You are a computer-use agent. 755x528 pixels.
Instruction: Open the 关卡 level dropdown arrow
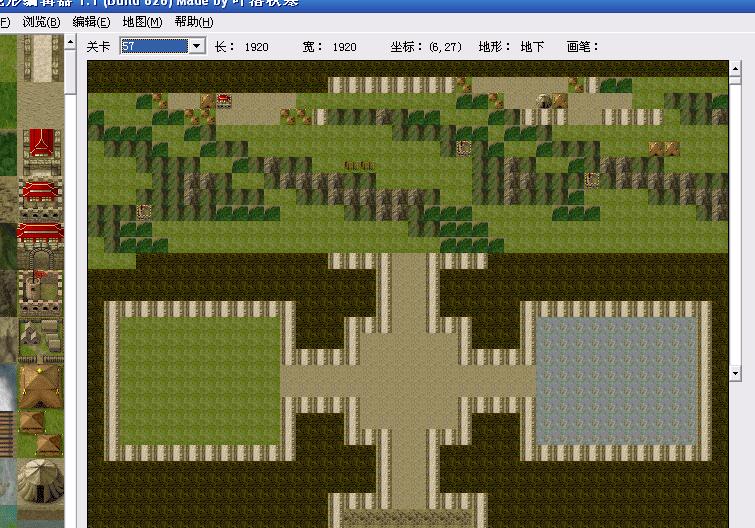(197, 46)
